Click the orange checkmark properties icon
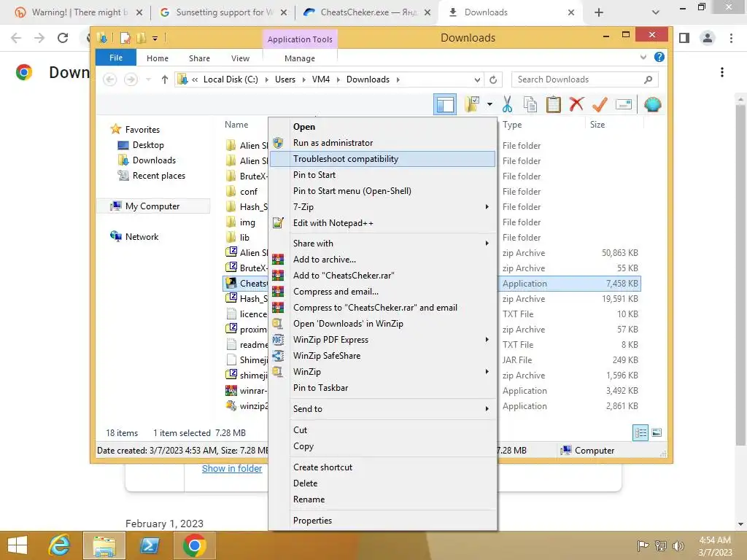747x560 pixels. 600,104
